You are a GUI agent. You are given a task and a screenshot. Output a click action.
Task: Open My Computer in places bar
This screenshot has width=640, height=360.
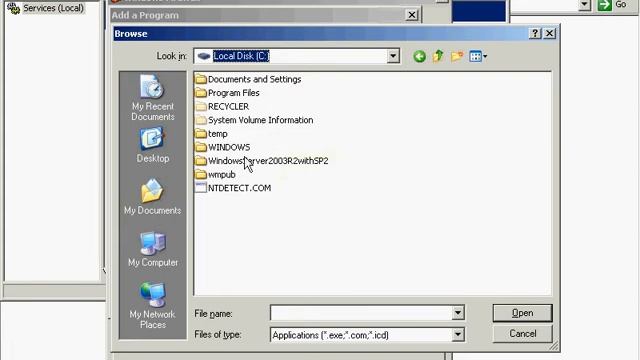153,249
